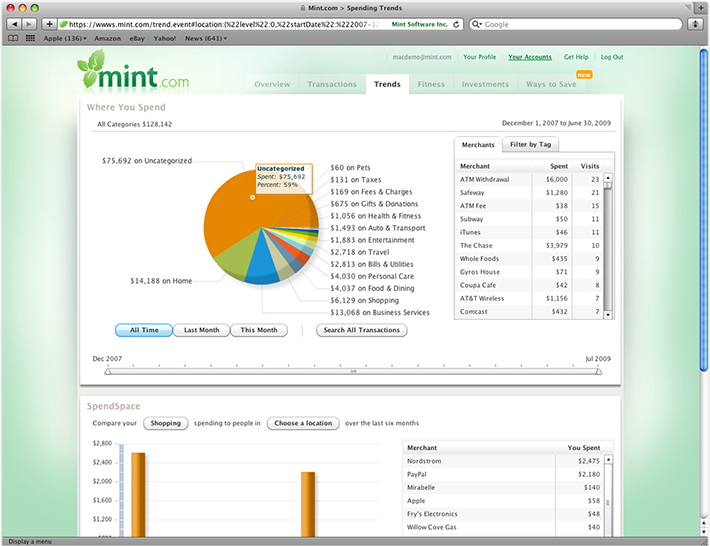Screen dimensions: 710x546
Task: Open News (641) bookmarks dropdown
Action: [206, 38]
